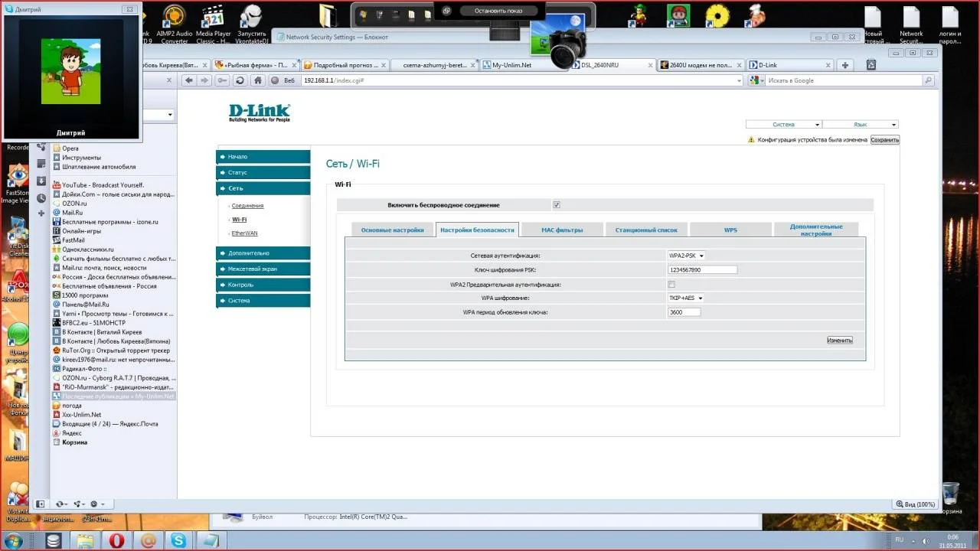Toggle the panel button in Opera status bar
980x551 pixels.
click(42, 504)
